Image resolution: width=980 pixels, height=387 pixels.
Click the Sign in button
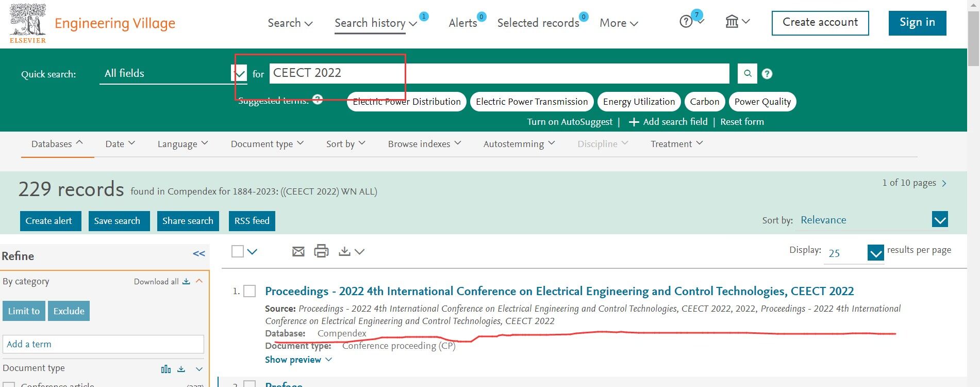pyautogui.click(x=917, y=23)
